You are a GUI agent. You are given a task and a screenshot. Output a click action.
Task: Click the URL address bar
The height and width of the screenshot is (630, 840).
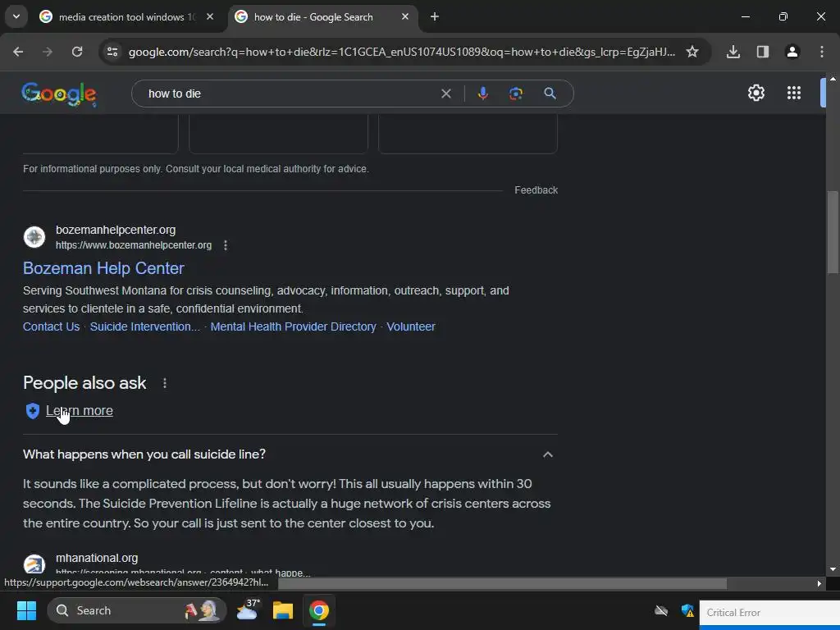pyautogui.click(x=402, y=52)
